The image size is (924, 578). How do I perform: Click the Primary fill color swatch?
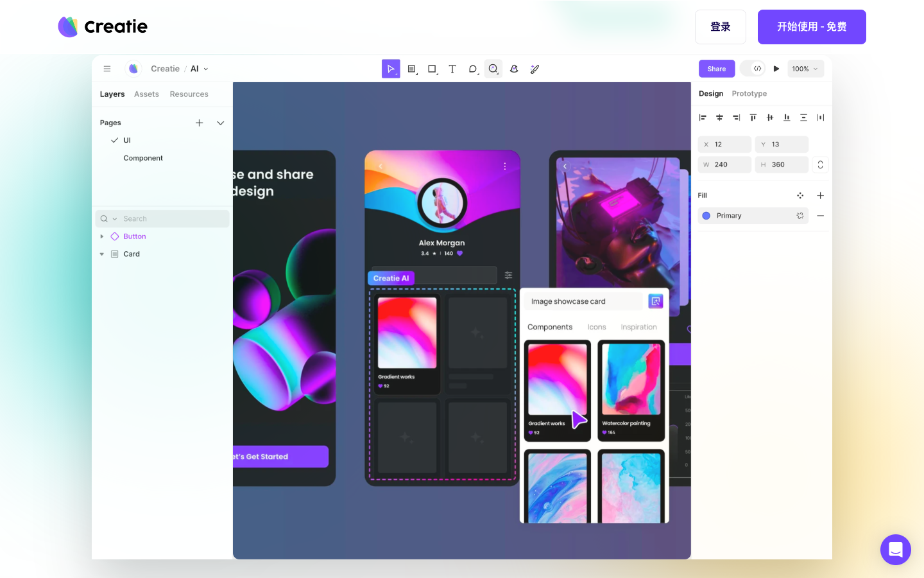click(x=706, y=216)
